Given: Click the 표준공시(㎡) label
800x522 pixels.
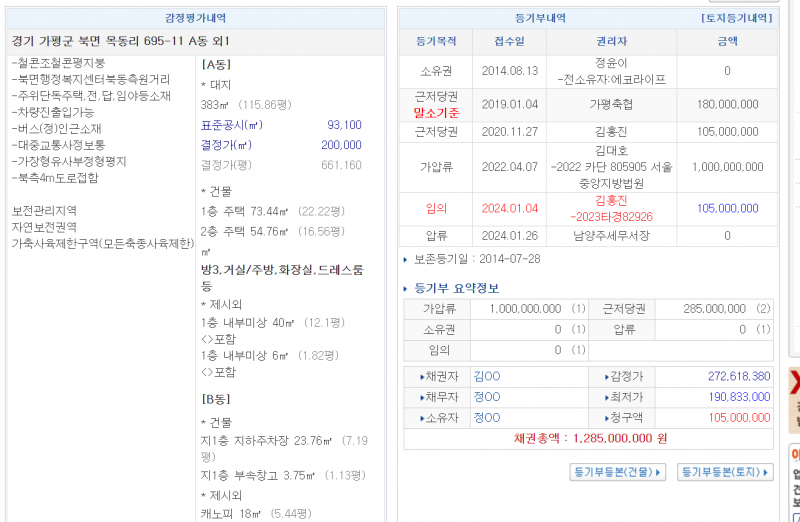Looking at the screenshot, I should [x=231, y=125].
